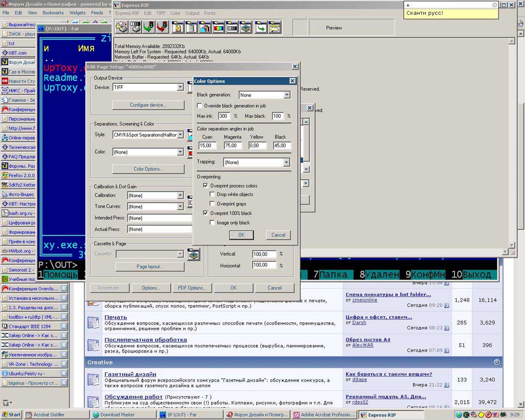Click the cassette manager icon beside Cassette field
The width and height of the screenshot is (525, 420).
coord(194,254)
